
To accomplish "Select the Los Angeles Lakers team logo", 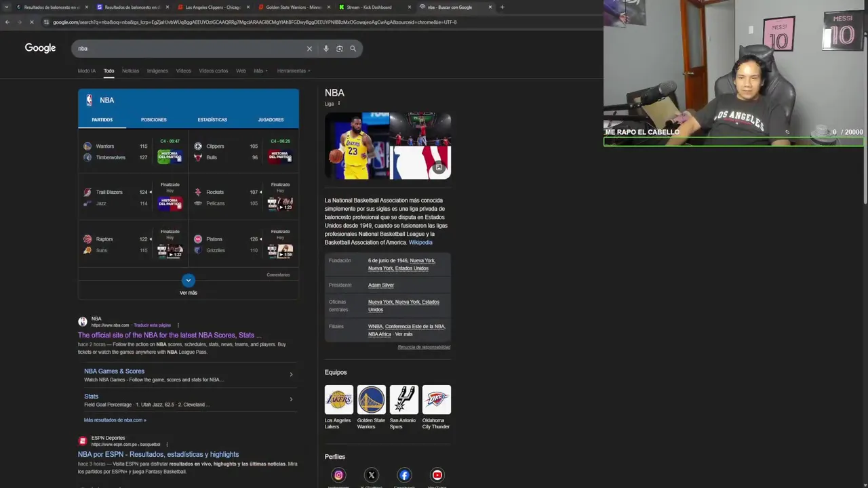I will point(339,399).
